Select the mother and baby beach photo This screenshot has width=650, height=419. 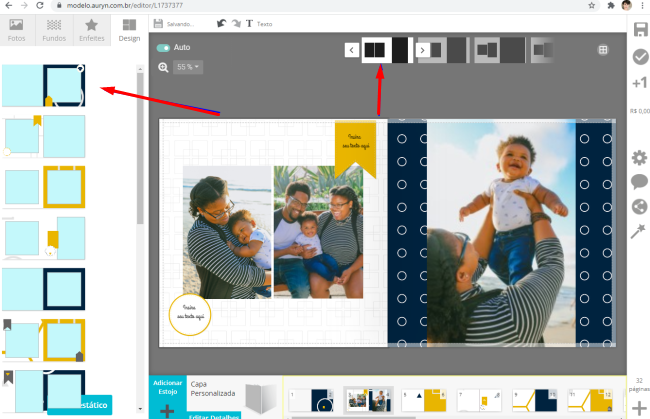(x=227, y=232)
